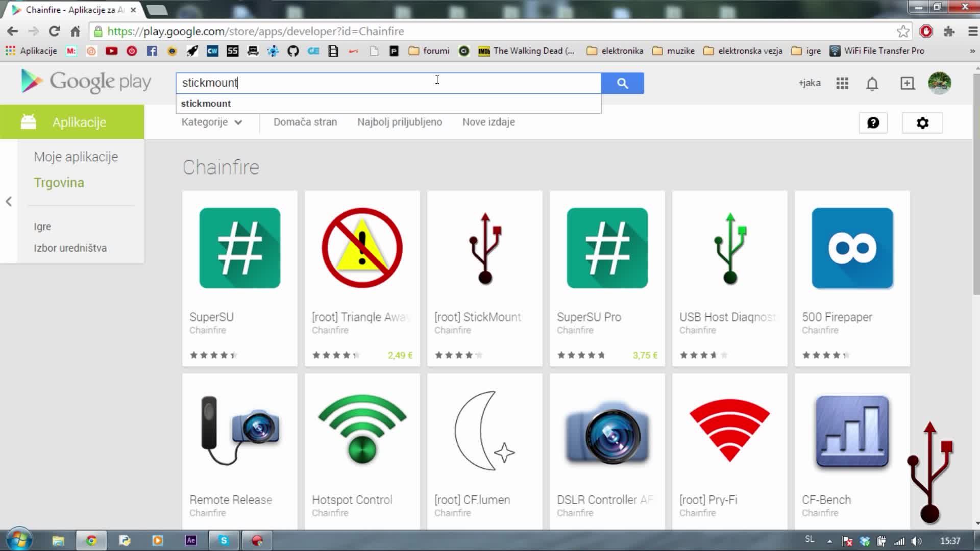The width and height of the screenshot is (980, 551).
Task: Open Play Store settings gear
Action: tap(922, 123)
